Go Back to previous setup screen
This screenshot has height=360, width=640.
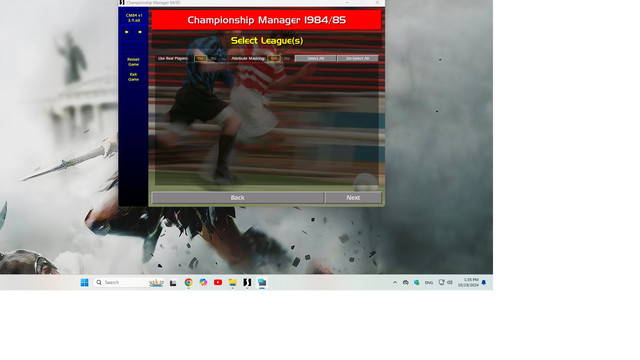(238, 198)
